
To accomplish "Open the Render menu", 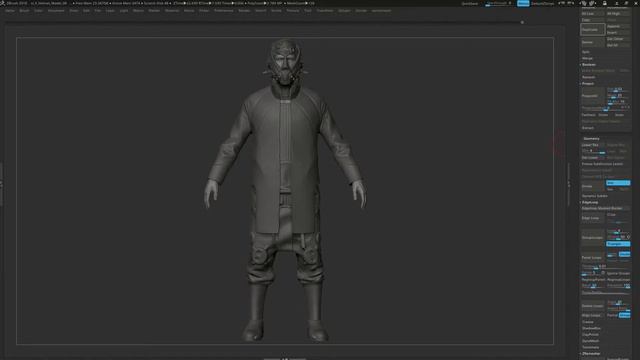I will pyautogui.click(x=244, y=11).
